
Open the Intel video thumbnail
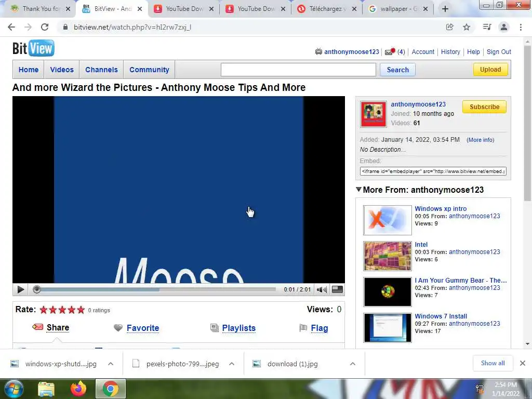[x=388, y=256]
